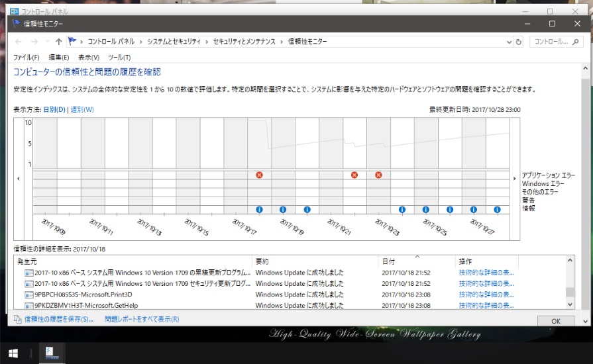The height and width of the screenshot is (364, 593).
Task: Select information icon on 2017/10/18 column
Action: pyautogui.click(x=259, y=210)
